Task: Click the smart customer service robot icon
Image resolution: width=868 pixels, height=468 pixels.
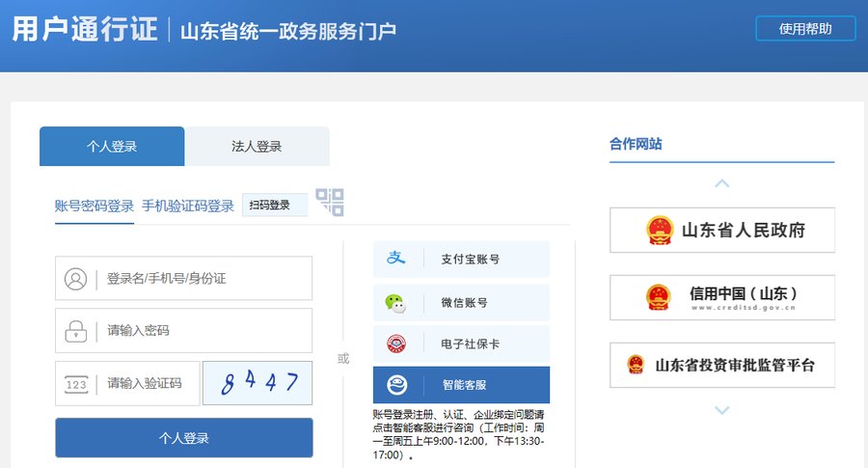Action: (x=397, y=385)
